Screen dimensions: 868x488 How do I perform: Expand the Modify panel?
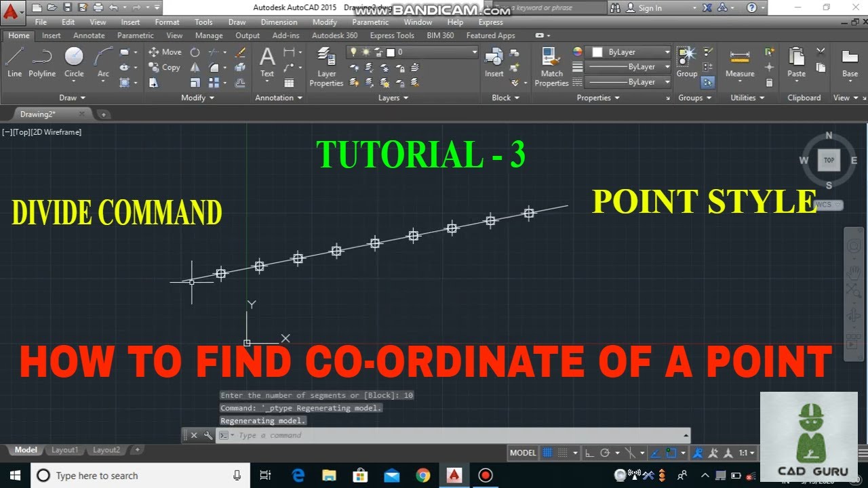click(197, 98)
